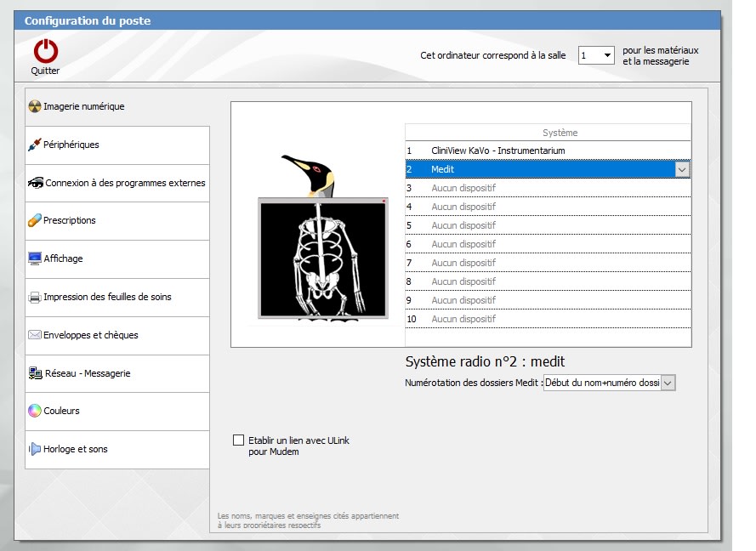Open Numérotation des dossiers Medit dropdown

click(668, 383)
